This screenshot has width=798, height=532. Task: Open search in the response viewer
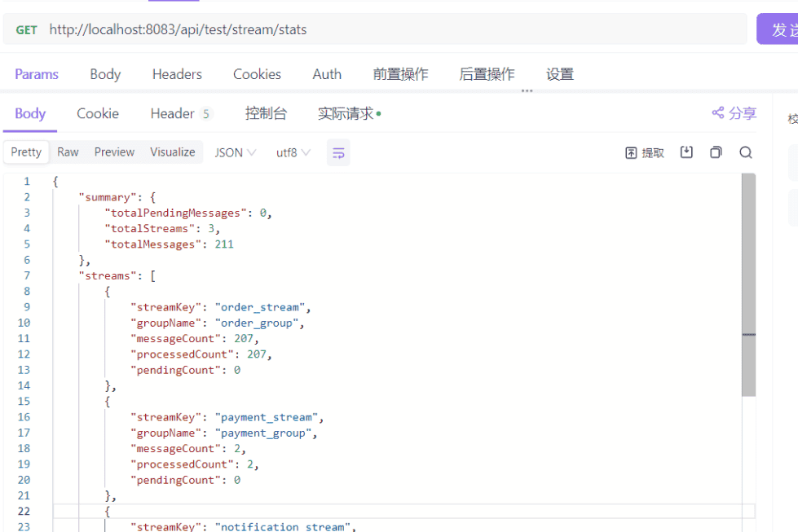[x=745, y=152]
